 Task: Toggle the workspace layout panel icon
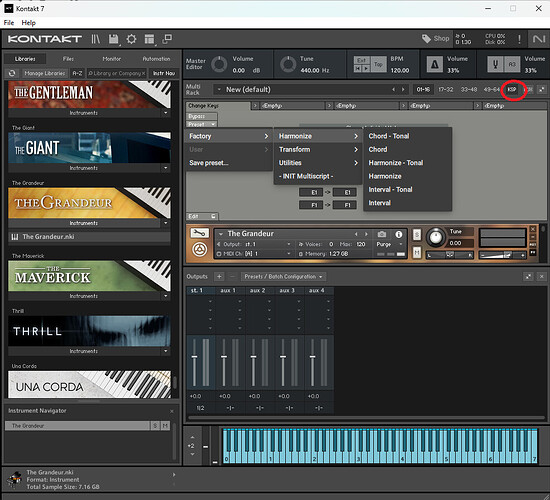[149, 39]
